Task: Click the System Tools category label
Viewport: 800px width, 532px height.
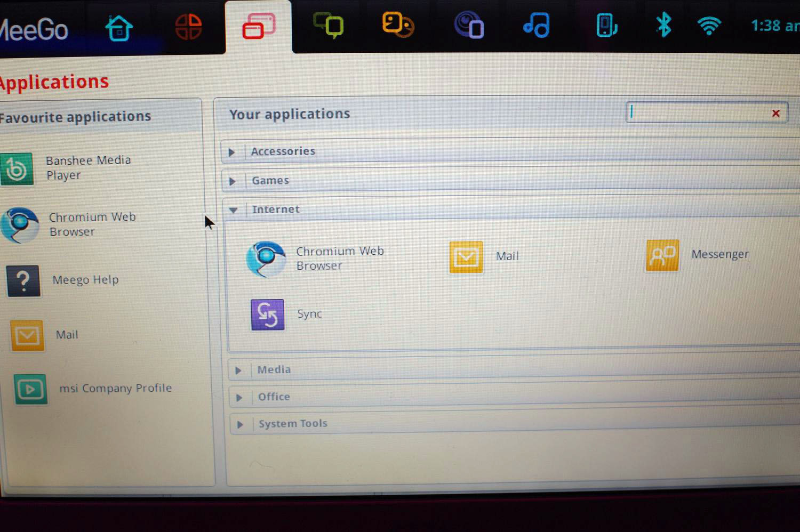Action: [x=293, y=424]
